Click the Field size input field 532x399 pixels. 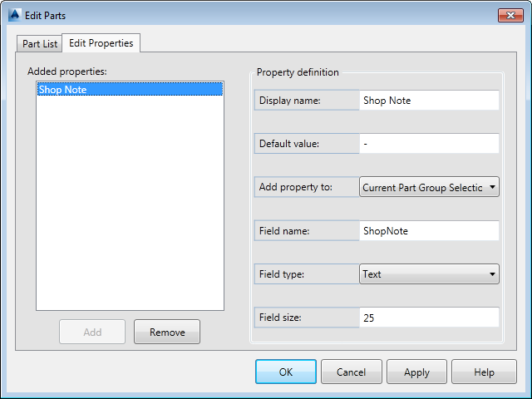[x=429, y=318]
